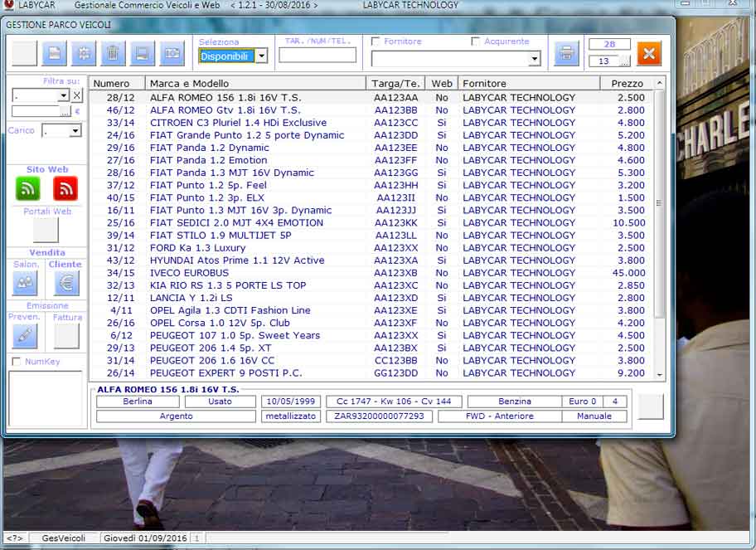Open Salon. sale people icon

coord(25,283)
